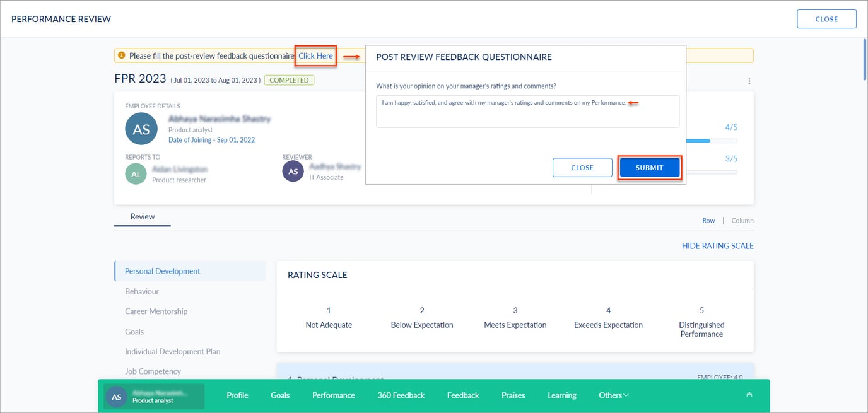Viewport: 868px width, 413px height.
Task: Expand the bottom bar with the up chevron
Action: coord(749,395)
